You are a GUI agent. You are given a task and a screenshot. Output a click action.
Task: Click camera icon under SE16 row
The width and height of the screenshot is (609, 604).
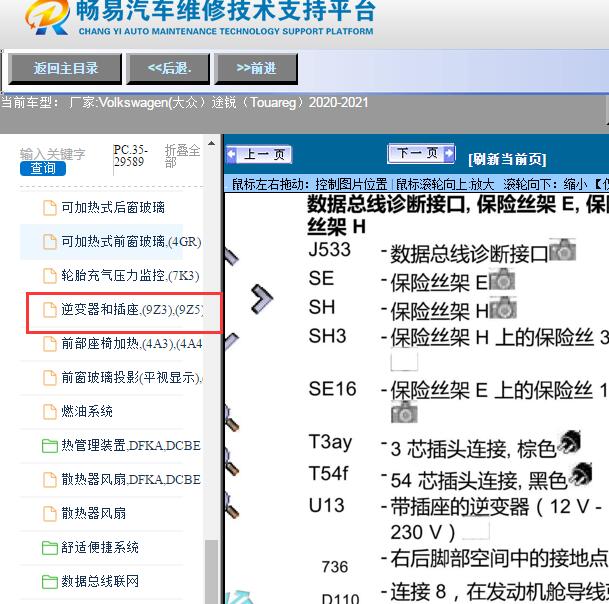click(404, 412)
